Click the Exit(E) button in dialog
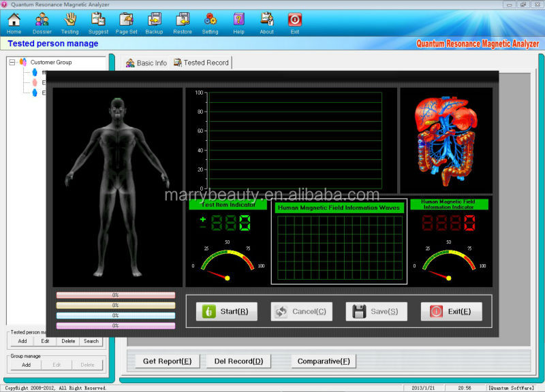This screenshot has width=545, height=392. click(451, 311)
